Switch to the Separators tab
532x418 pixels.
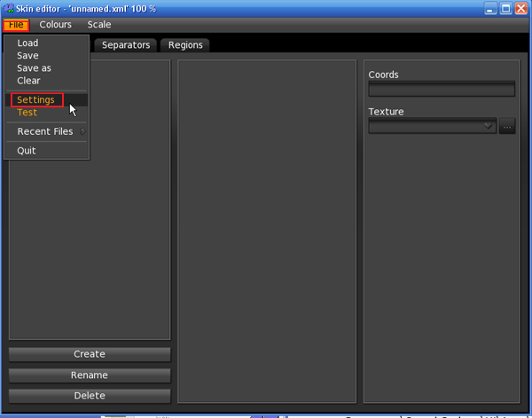coord(126,45)
